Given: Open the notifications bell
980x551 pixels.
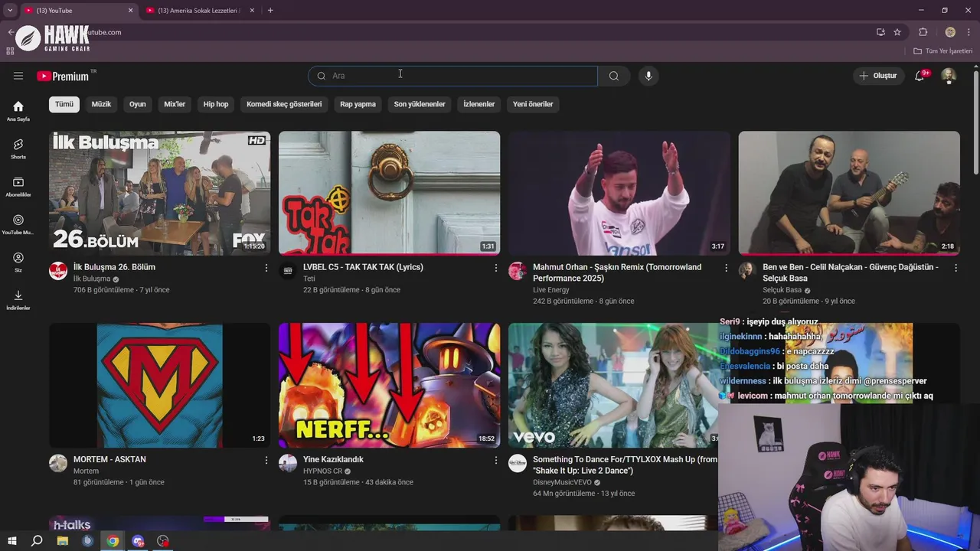Looking at the screenshot, I should pyautogui.click(x=920, y=76).
